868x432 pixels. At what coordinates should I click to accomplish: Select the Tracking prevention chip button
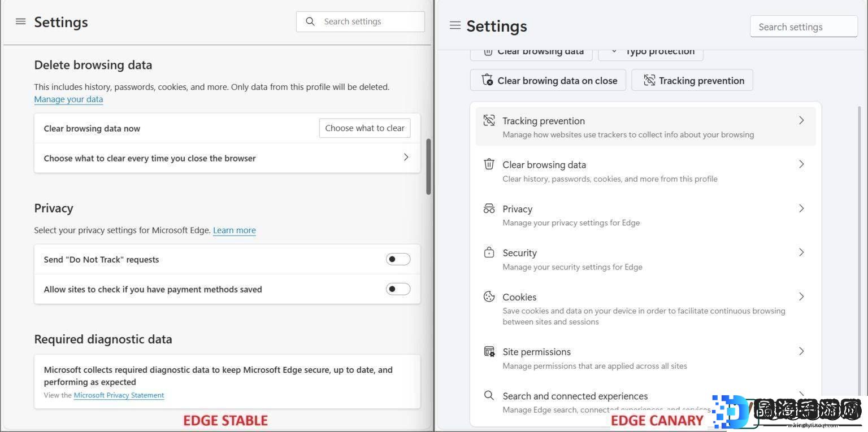(x=692, y=80)
